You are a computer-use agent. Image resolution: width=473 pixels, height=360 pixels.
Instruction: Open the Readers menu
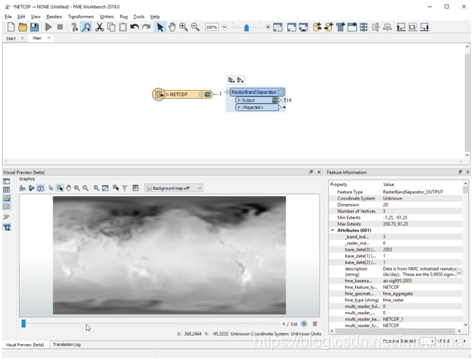(54, 16)
